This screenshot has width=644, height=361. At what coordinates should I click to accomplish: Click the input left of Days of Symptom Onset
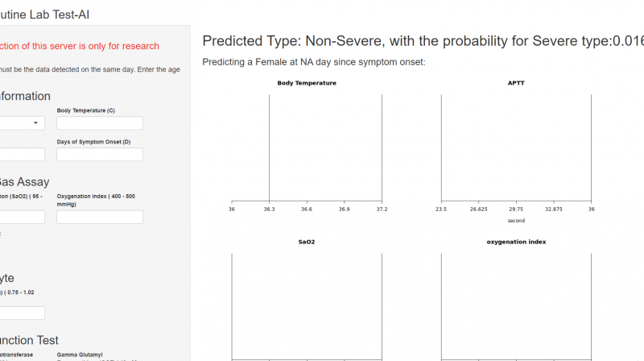[22, 154]
